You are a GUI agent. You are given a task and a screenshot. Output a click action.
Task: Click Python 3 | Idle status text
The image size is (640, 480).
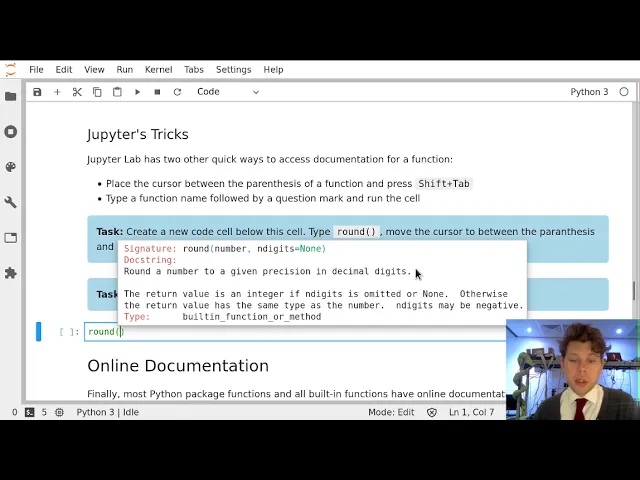[108, 412]
